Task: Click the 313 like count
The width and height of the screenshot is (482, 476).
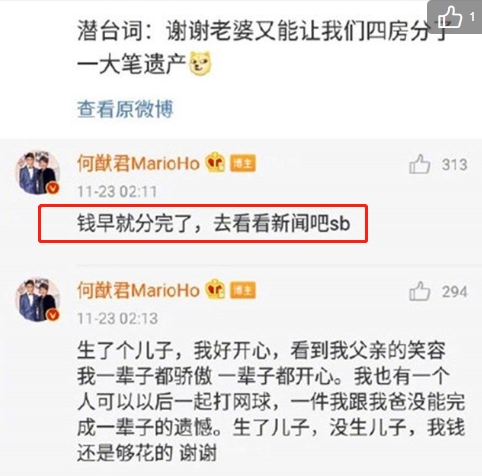Action: coord(455,165)
